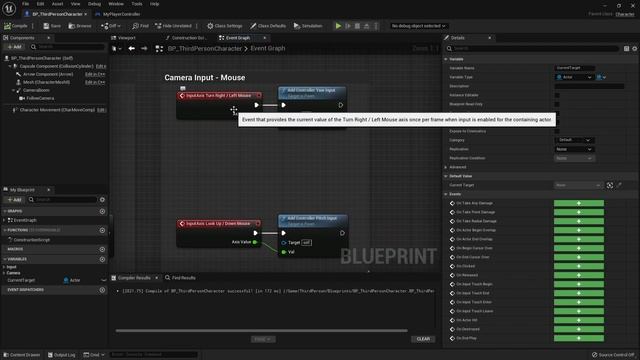Image resolution: width=640 pixels, height=360 pixels.
Task: Add a new graph with plus icon
Action: [x=102, y=211]
